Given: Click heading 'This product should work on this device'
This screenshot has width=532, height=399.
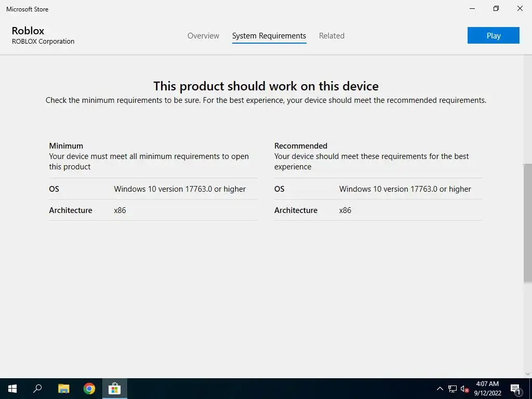Looking at the screenshot, I should click(x=266, y=86).
